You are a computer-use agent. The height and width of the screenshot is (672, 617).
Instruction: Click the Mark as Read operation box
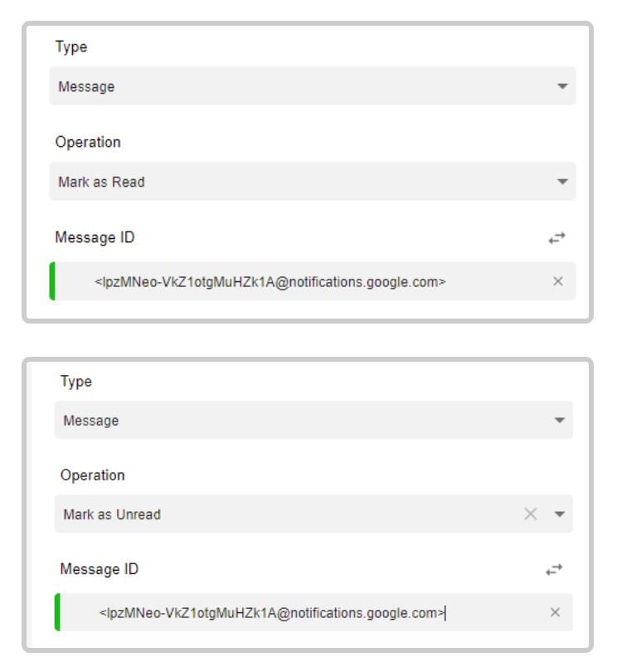tap(313, 182)
